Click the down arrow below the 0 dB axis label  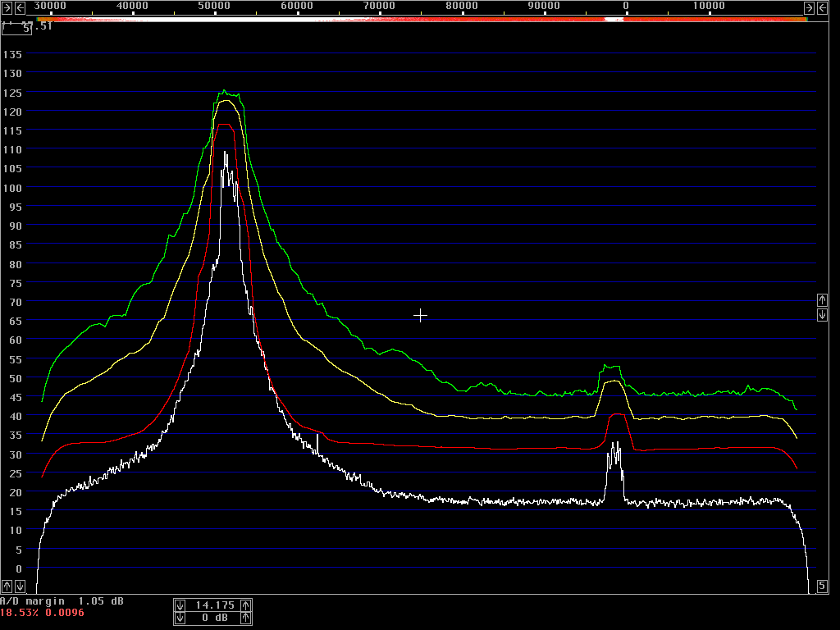pyautogui.click(x=20, y=586)
